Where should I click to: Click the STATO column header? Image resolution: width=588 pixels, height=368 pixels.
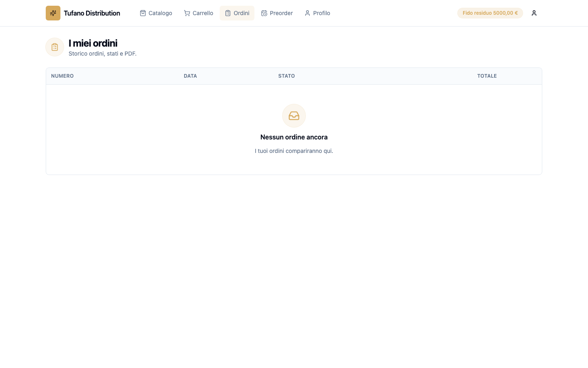pyautogui.click(x=287, y=76)
